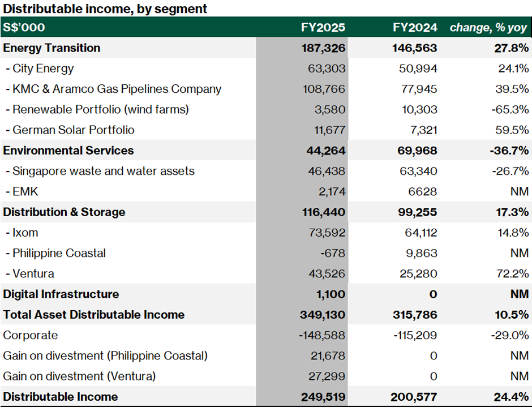The image size is (532, 407).
Task: Click the S$'000 header cell
Action: pyautogui.click(x=24, y=27)
